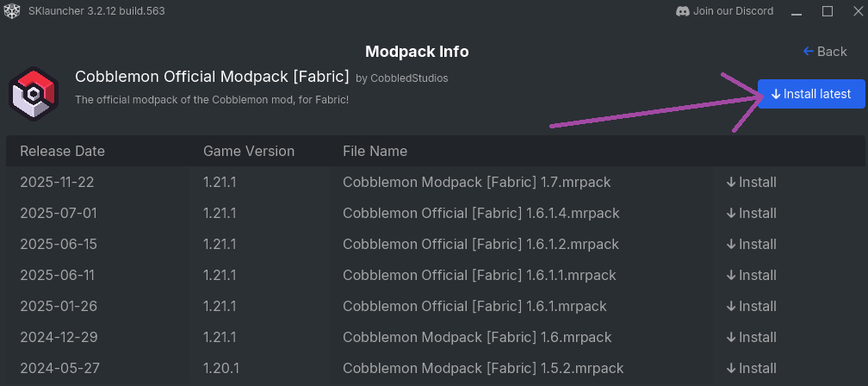The height and width of the screenshot is (386, 868).
Task: Click the CobbledStudios author name
Action: [x=409, y=78]
